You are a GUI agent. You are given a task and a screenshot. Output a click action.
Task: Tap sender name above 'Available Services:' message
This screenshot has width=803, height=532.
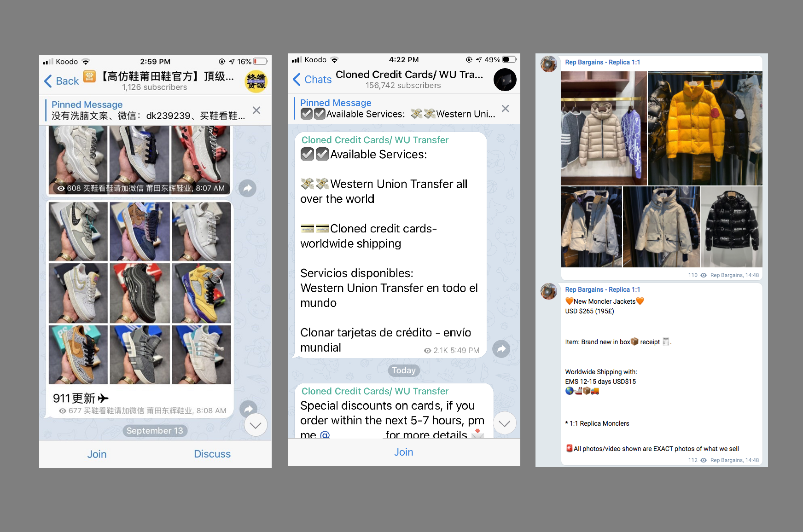click(375, 140)
